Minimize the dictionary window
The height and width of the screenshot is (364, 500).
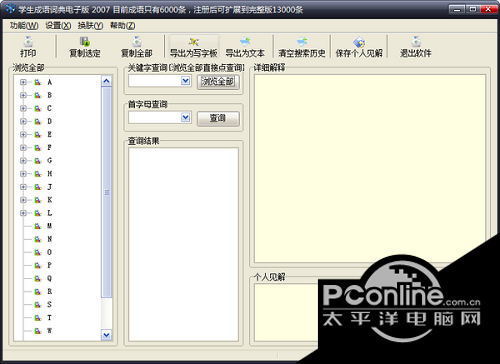(x=457, y=9)
